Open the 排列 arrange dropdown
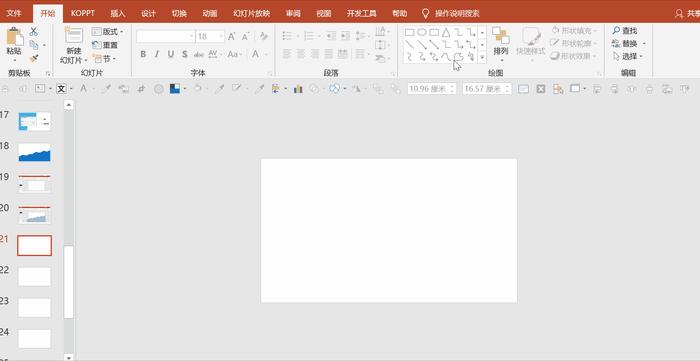Image resolution: width=700 pixels, height=361 pixels. [501, 45]
